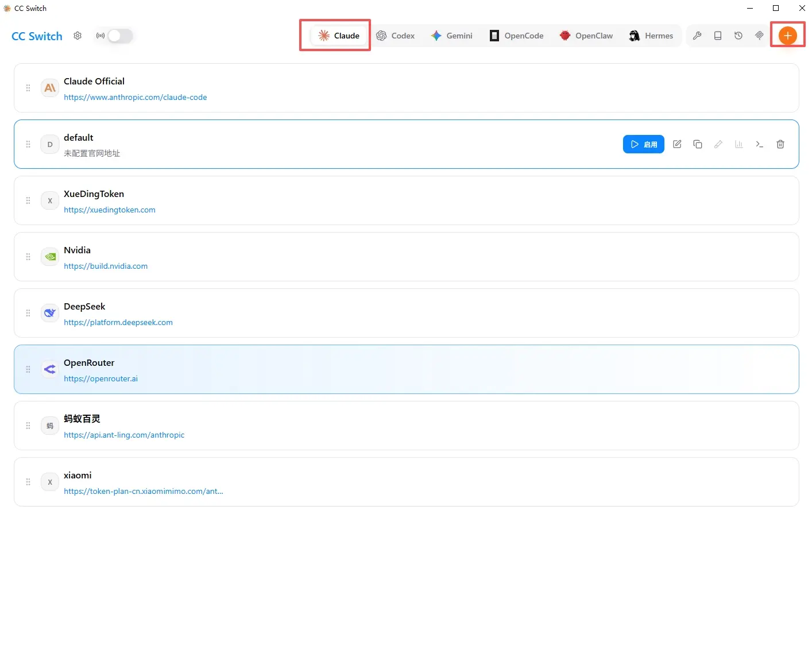
Task: Click the Anthropic logo in the Claude Official row
Action: [x=50, y=88]
